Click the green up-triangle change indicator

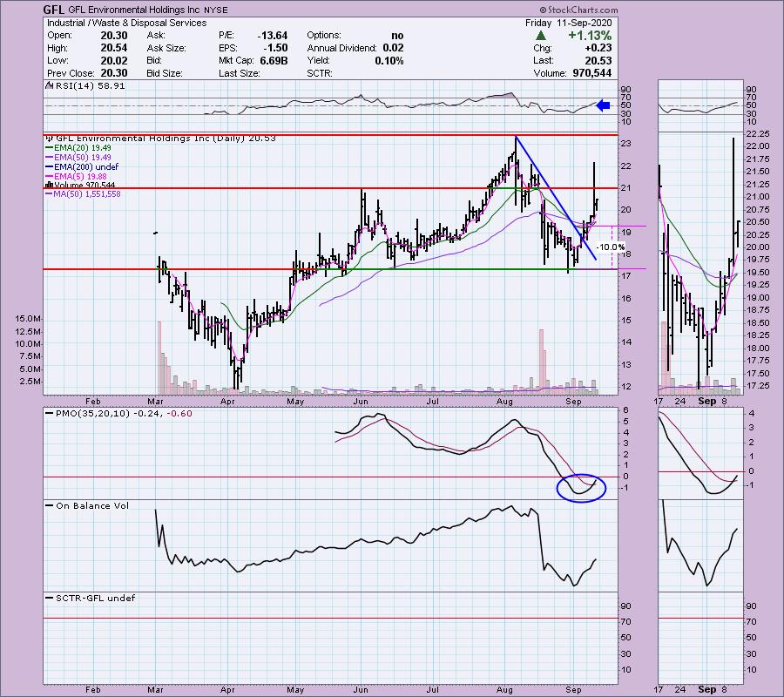(540, 36)
